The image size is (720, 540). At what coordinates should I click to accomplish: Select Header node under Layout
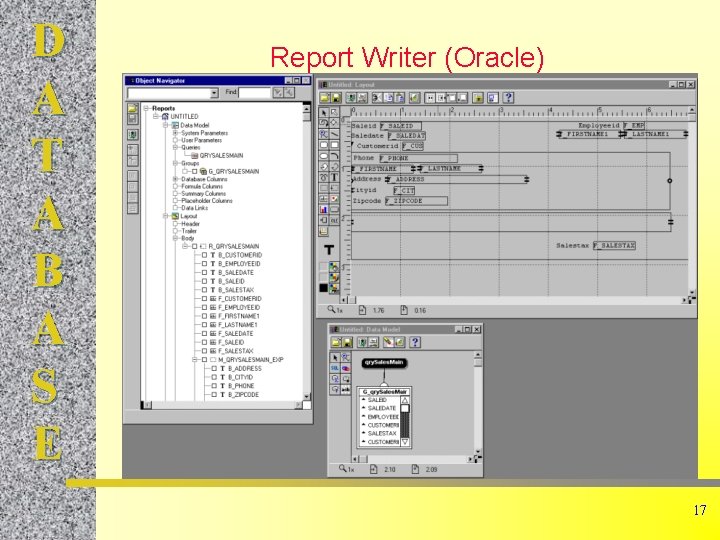(x=190, y=224)
